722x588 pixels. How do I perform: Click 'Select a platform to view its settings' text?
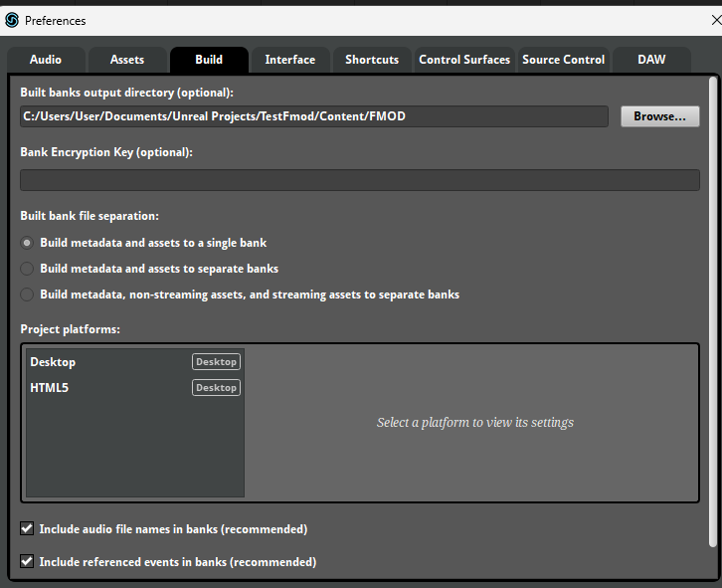click(x=475, y=423)
